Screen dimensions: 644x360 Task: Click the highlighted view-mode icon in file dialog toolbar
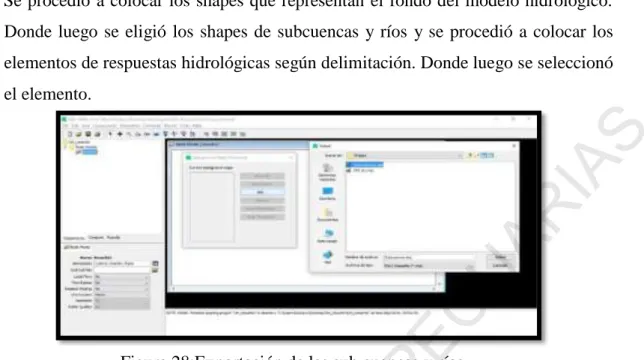(484, 156)
